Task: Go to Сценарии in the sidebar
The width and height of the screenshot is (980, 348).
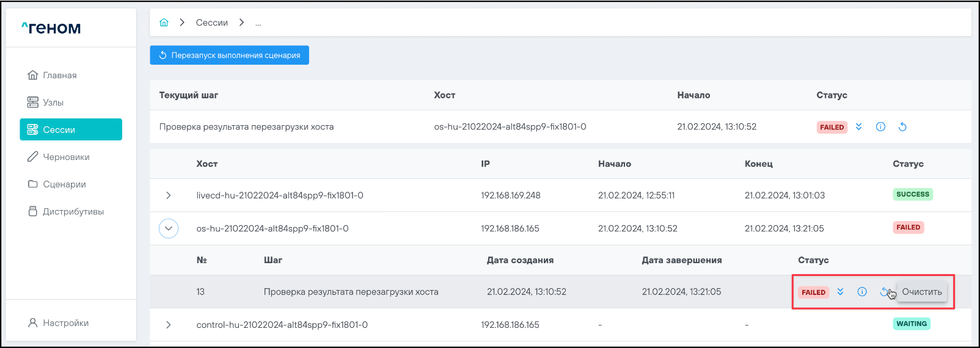Action: [64, 184]
